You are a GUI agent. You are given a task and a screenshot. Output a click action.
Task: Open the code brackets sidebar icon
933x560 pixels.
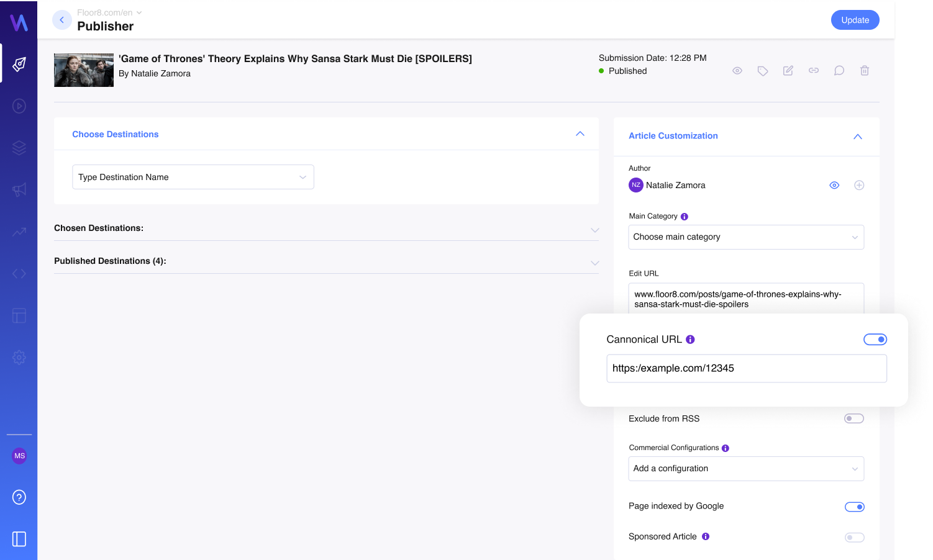pos(19,274)
